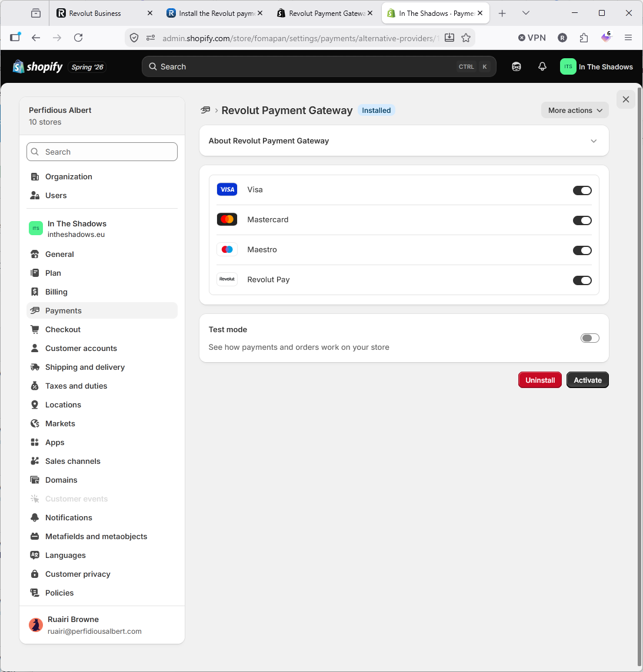643x672 pixels.
Task: Reload the page in browser
Action: pyautogui.click(x=78, y=38)
